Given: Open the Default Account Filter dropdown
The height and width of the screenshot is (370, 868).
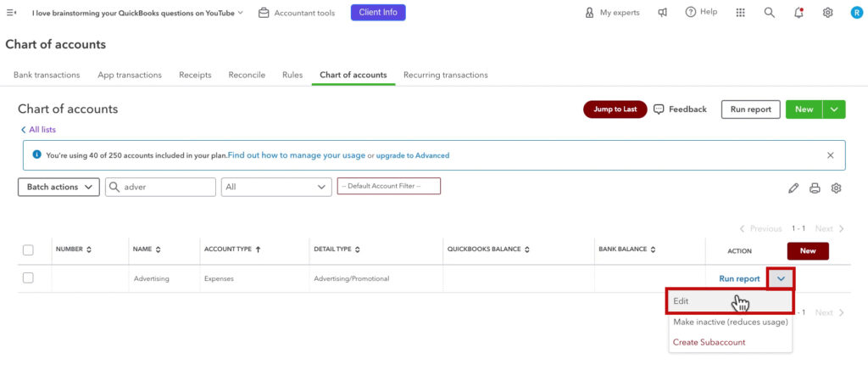Looking at the screenshot, I should coord(388,186).
